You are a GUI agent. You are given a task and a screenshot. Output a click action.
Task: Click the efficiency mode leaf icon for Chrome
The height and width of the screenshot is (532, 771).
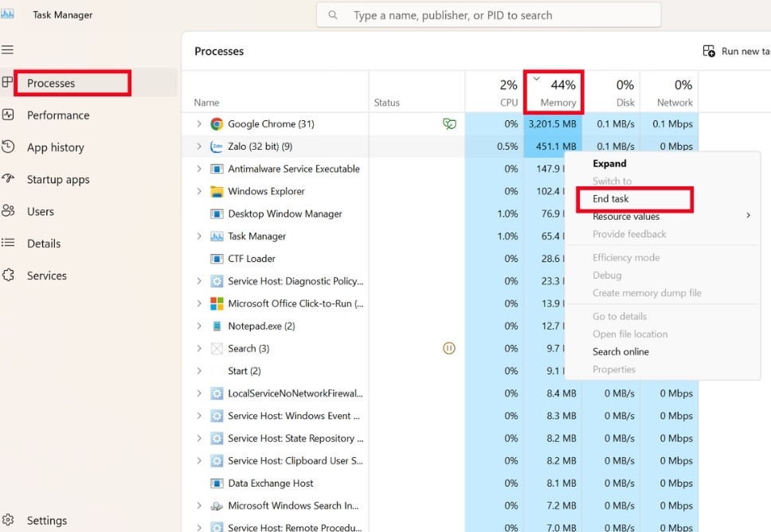[x=449, y=124]
